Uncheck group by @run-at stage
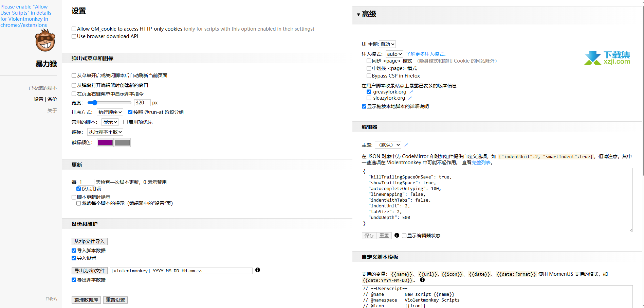Image resolution: width=644 pixels, height=308 pixels. 130,112
